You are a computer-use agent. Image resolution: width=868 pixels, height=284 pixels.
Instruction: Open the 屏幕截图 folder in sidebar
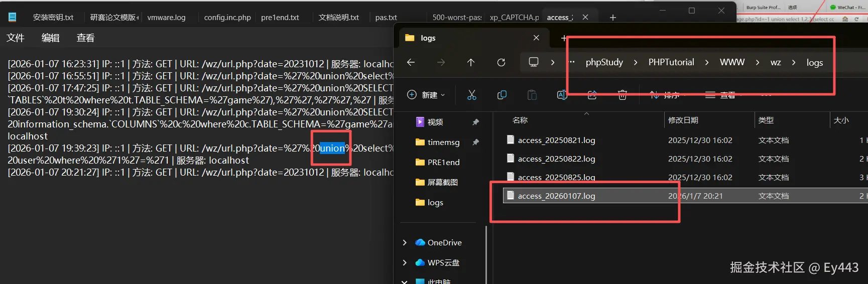coord(442,182)
